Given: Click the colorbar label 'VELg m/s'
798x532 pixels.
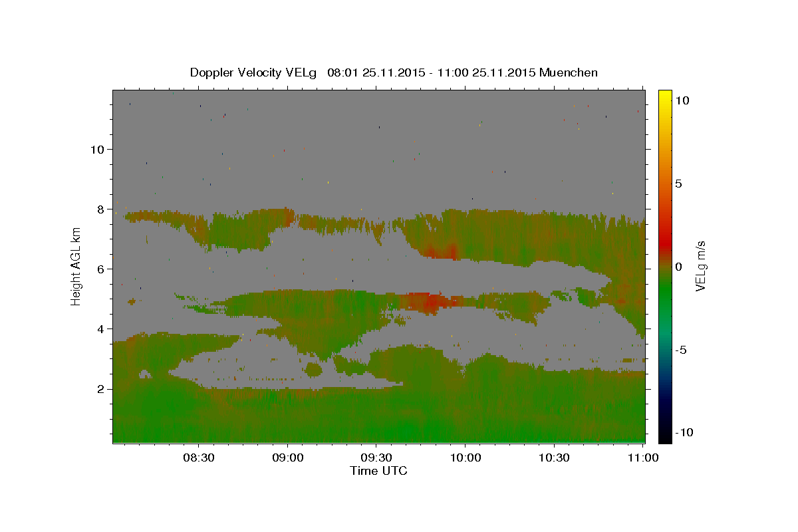Looking at the screenshot, I should tap(700, 266).
